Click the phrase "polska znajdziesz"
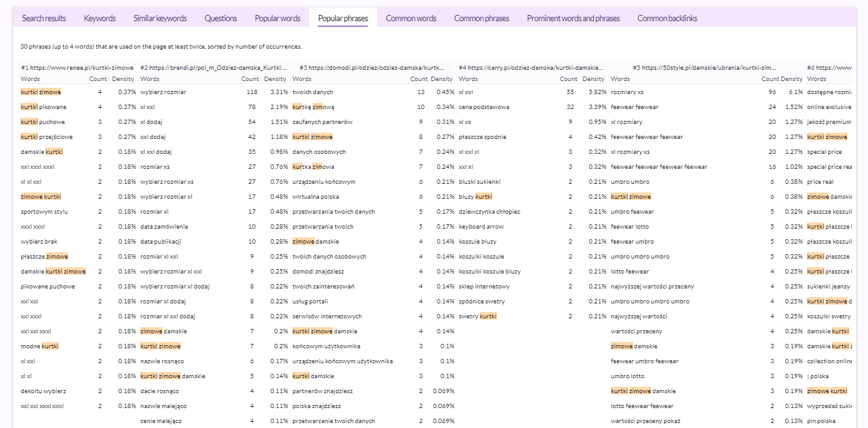This screenshot has width=868, height=428. click(x=317, y=406)
